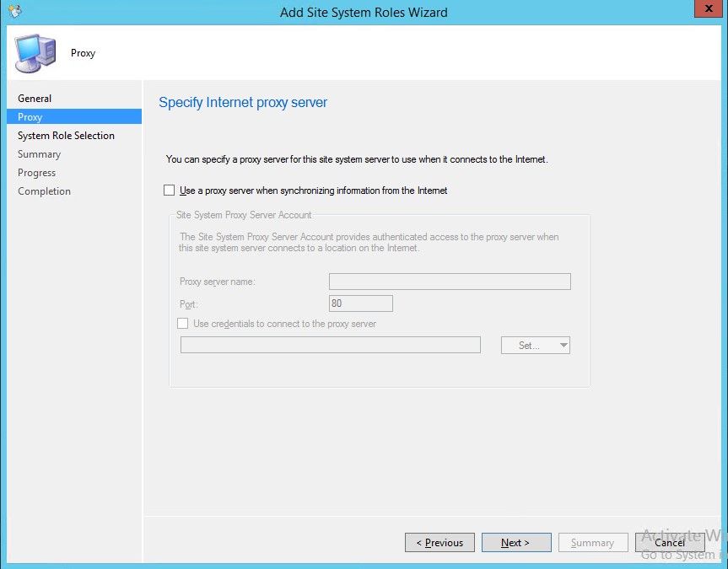Open the System Role Selection step

66,136
